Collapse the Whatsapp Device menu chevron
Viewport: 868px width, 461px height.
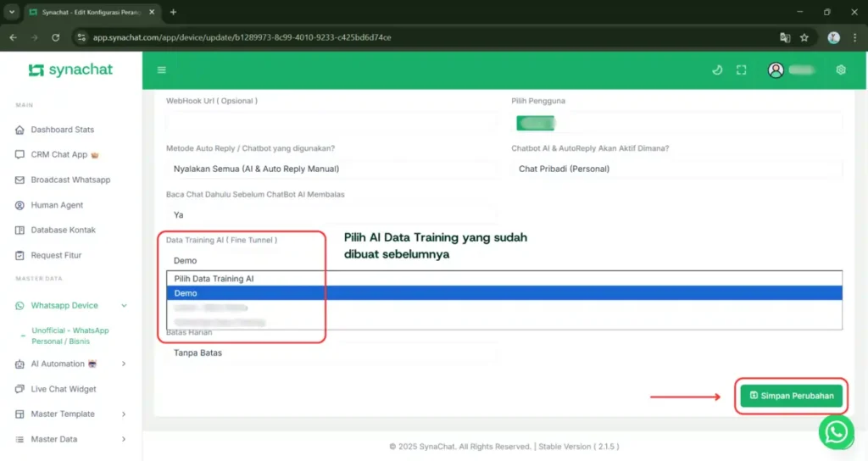[x=124, y=305]
